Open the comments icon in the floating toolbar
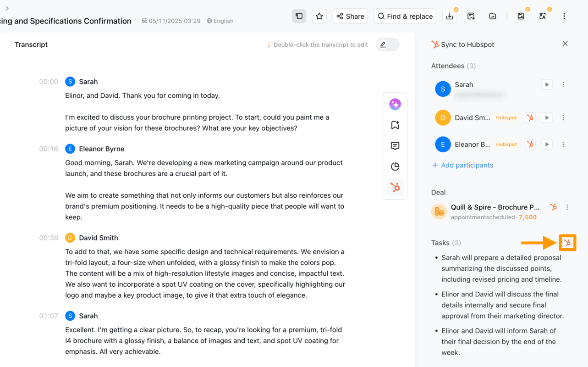This screenshot has height=367, width=588. click(x=395, y=146)
